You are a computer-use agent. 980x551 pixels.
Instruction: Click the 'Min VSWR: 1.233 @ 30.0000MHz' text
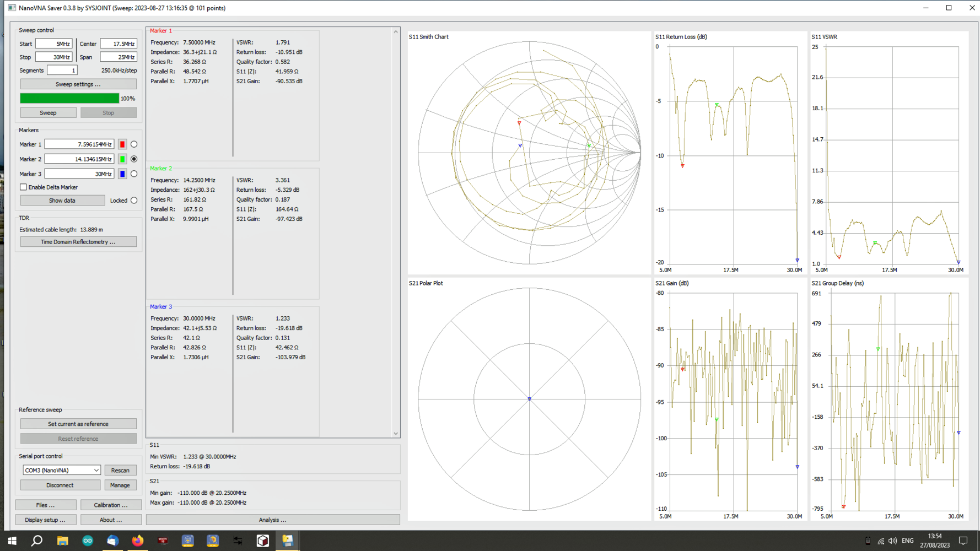193,457
